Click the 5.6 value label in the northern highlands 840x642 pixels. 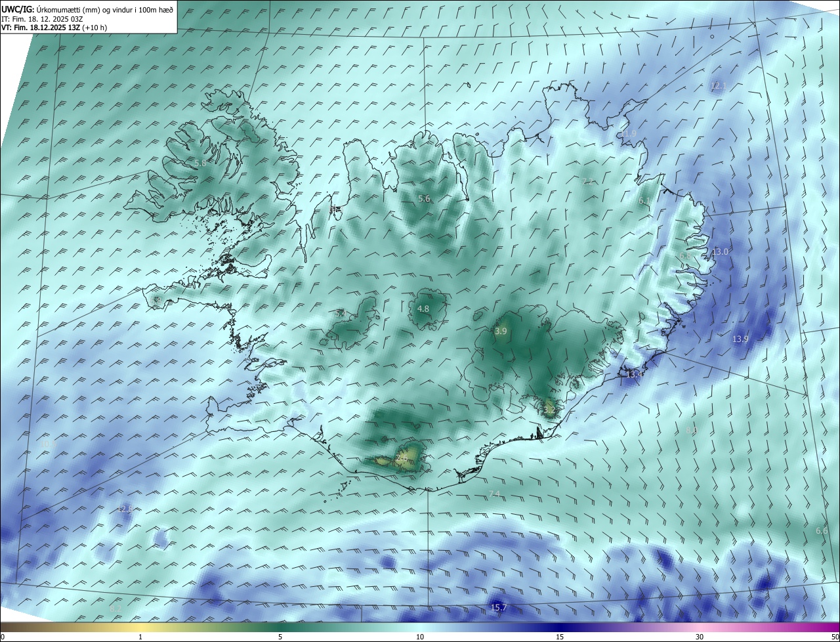click(424, 198)
